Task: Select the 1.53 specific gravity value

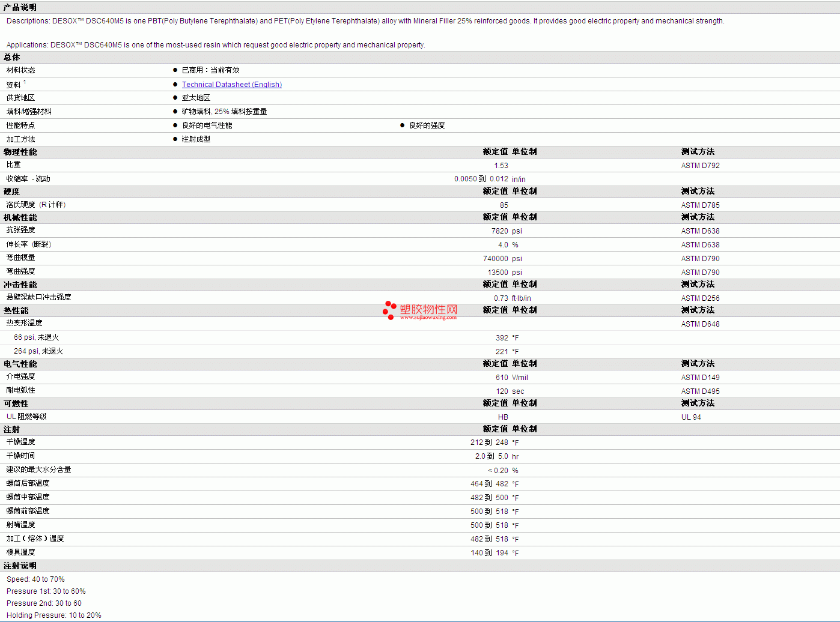Action: (x=501, y=166)
